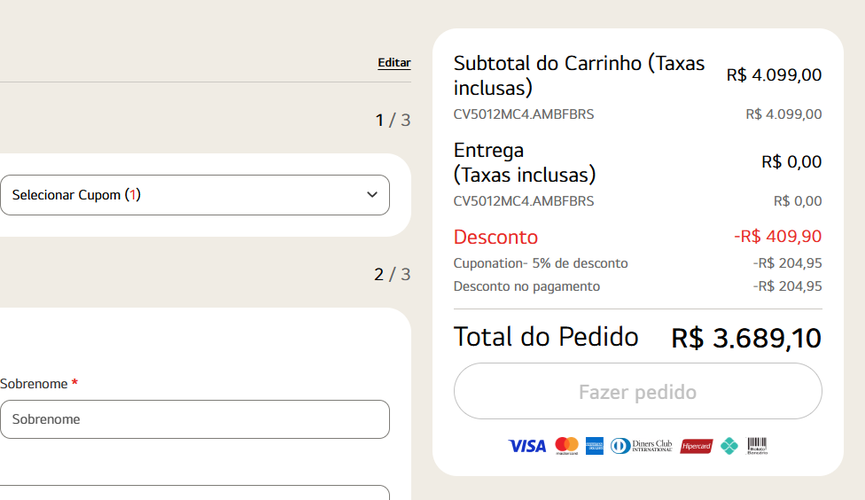
Task: Click the step 1 / 3 indicator
Action: pos(392,120)
